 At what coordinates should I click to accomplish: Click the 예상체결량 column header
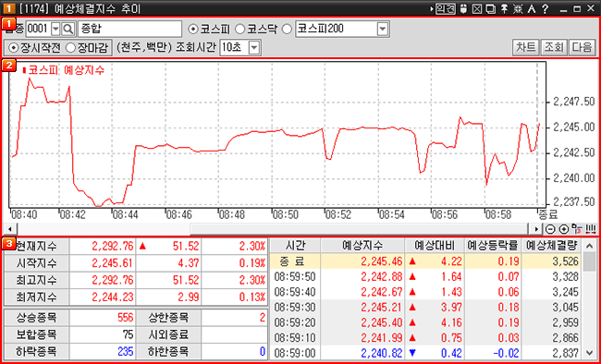click(x=551, y=245)
